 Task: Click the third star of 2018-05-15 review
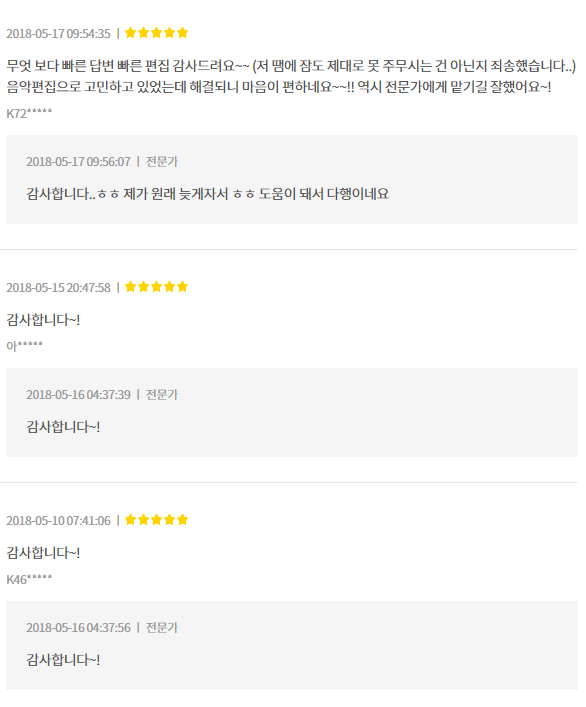click(x=156, y=287)
